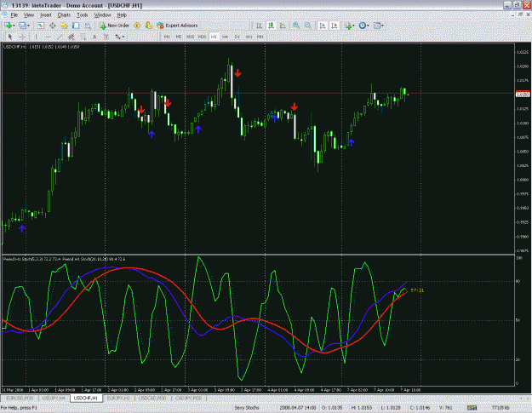Switch to W1 timeframe
The width and height of the screenshot is (532, 413).
point(249,37)
